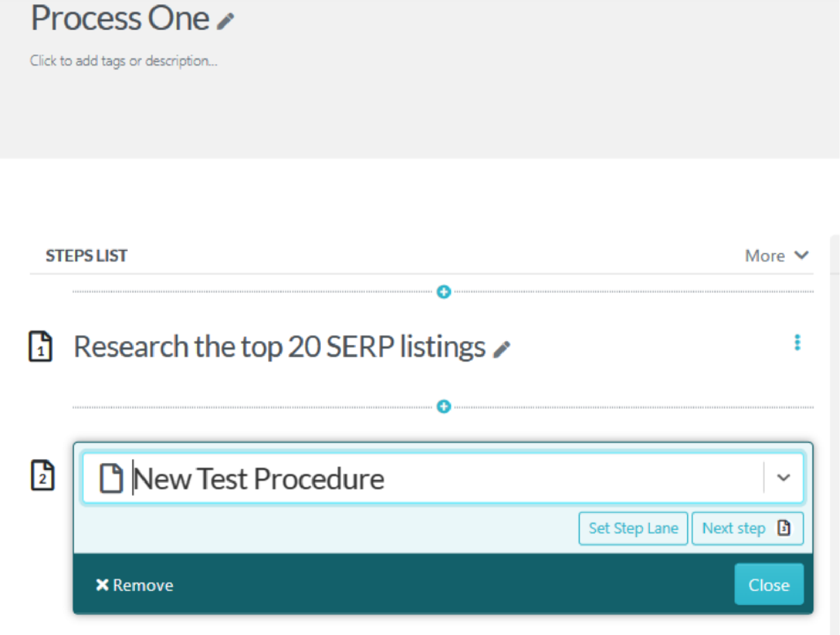840x635 pixels.
Task: Click to add tags or description
Action: (123, 61)
